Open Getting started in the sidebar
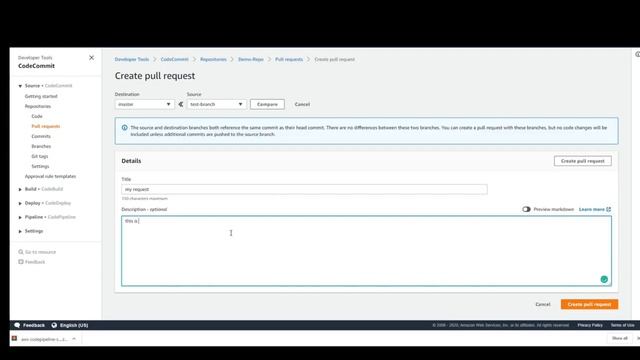 (x=41, y=96)
